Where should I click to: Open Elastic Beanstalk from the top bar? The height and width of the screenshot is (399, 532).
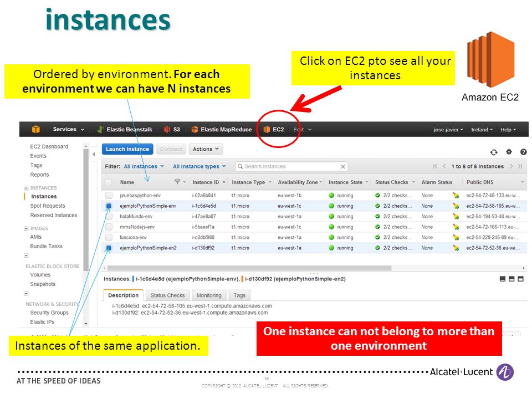[x=125, y=129]
